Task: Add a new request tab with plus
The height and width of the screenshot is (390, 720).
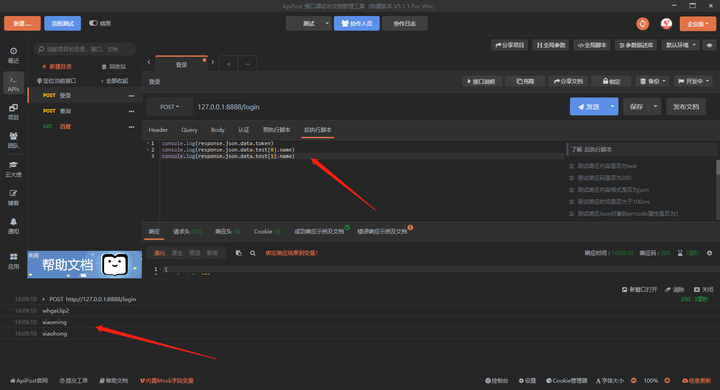Action: (x=228, y=64)
